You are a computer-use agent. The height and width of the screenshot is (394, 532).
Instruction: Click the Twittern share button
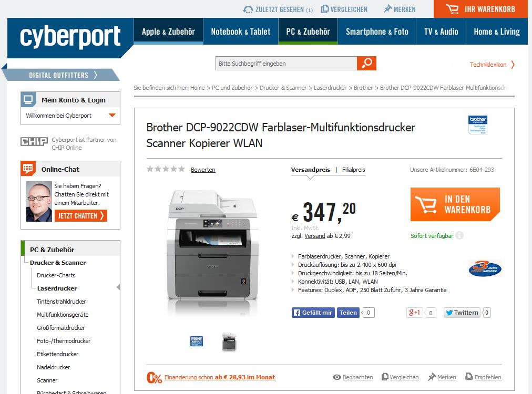[462, 313]
